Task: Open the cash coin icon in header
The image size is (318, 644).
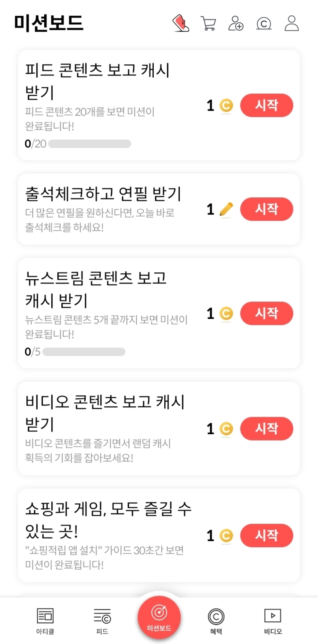Action: point(264,23)
